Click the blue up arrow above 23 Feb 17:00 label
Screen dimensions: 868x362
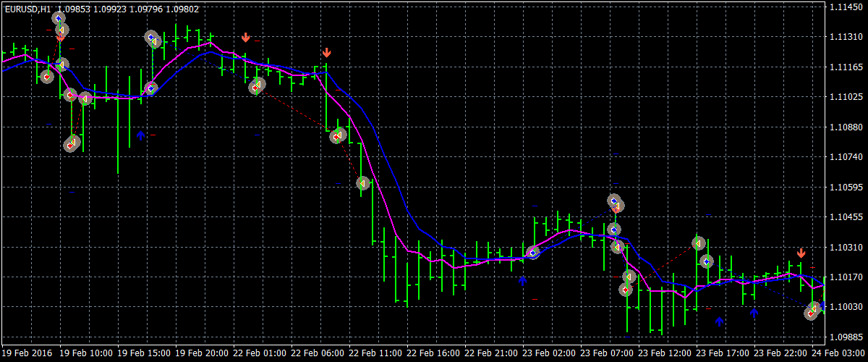tap(719, 321)
